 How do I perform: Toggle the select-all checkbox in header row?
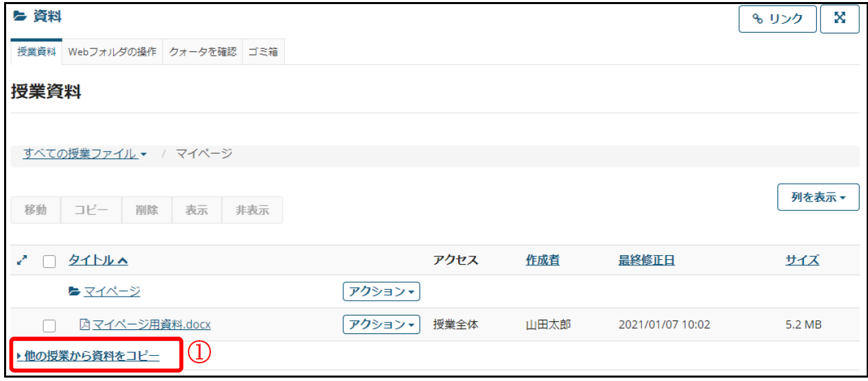click(49, 261)
